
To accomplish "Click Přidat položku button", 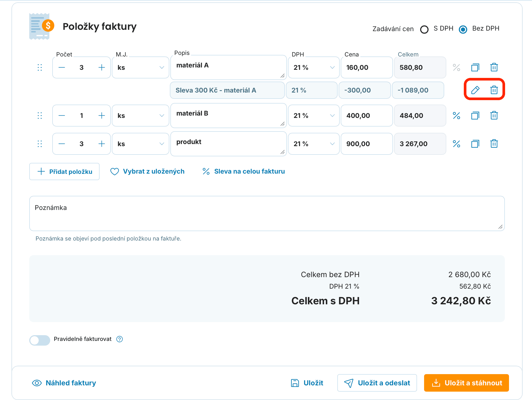I will click(x=64, y=172).
